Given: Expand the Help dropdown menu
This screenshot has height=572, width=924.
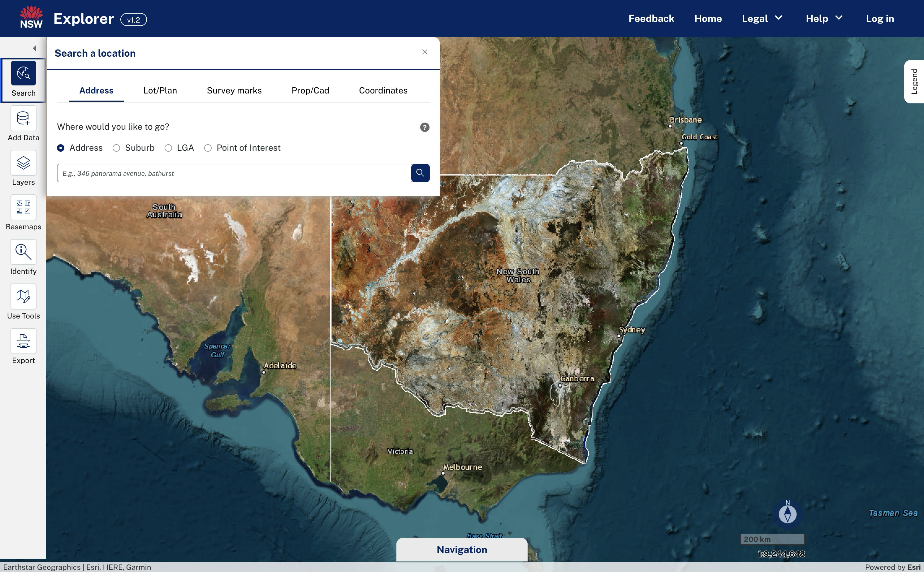Looking at the screenshot, I should (x=824, y=19).
